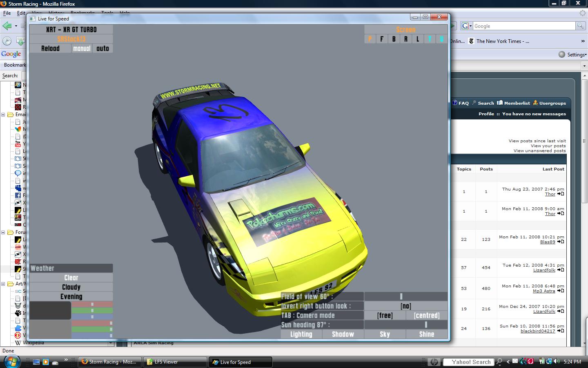Open the Firefox tab list dropdown arrow
This screenshot has height=368, width=588.
point(584,65)
